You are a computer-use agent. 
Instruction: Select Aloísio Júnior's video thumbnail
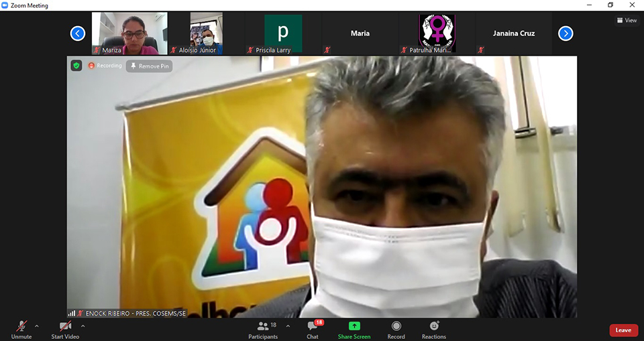[206, 33]
